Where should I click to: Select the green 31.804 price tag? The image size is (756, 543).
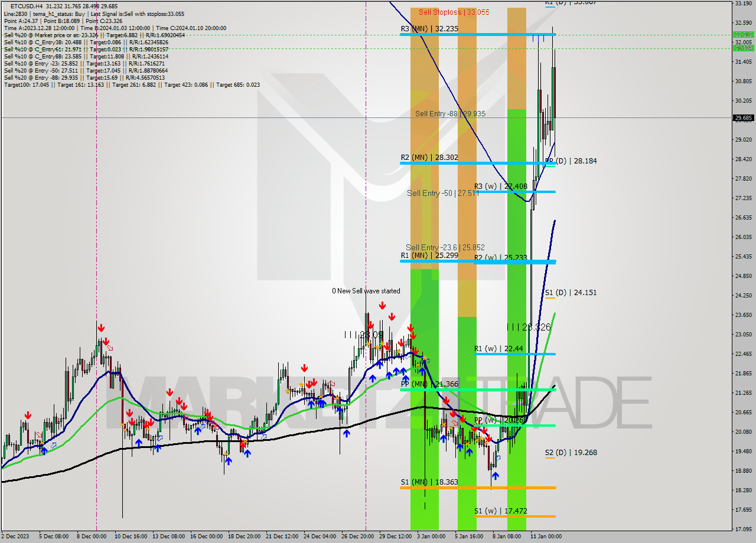click(x=743, y=48)
